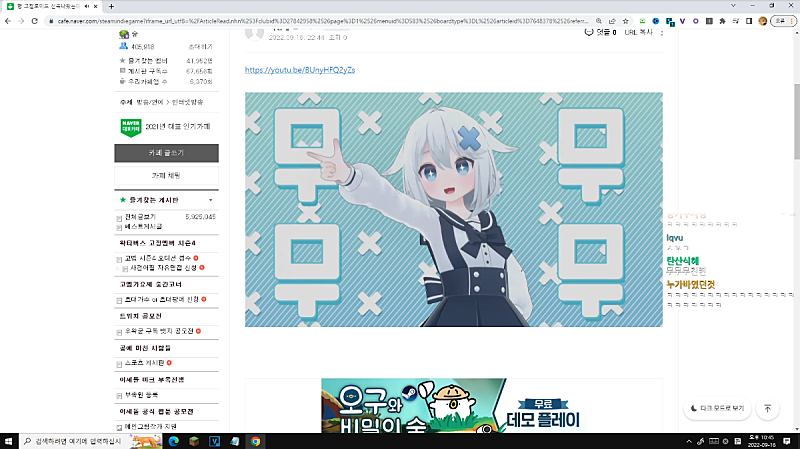Click the 카페 채팅 button
Screen dimensions: 800x449
pos(166,176)
